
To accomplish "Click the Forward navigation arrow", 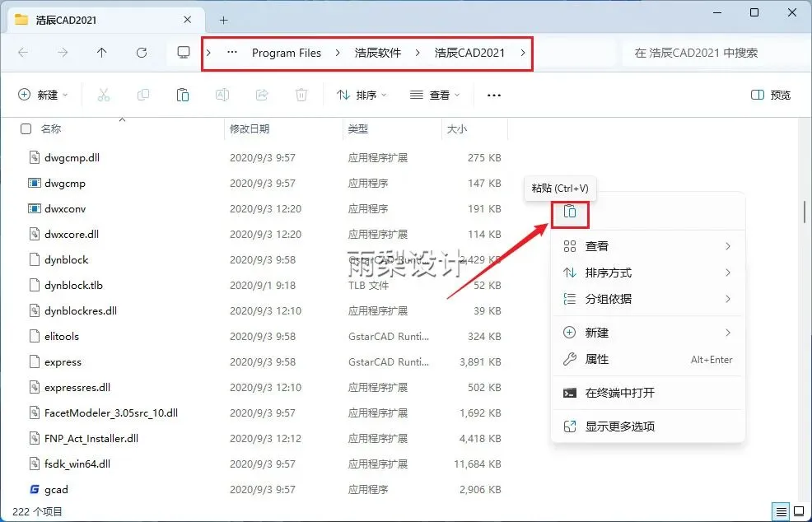I will click(x=63, y=53).
